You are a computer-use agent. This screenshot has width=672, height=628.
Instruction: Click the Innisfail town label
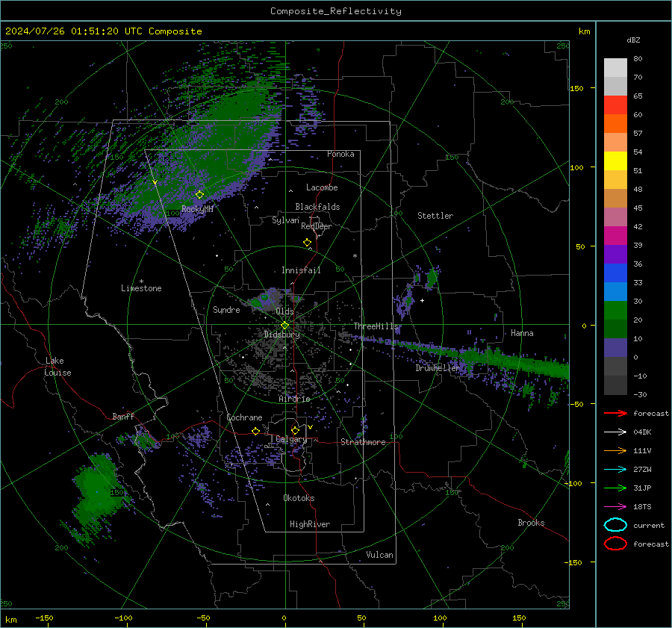click(301, 270)
